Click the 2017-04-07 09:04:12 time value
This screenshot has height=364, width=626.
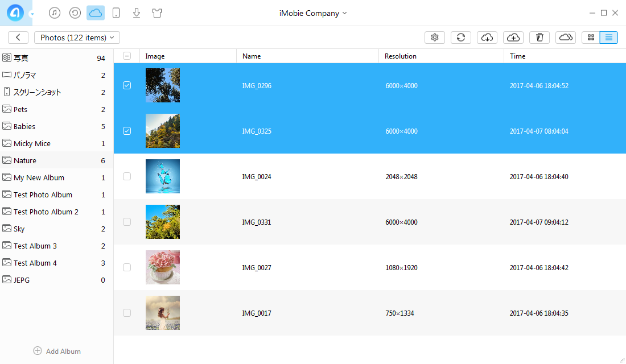[539, 222]
